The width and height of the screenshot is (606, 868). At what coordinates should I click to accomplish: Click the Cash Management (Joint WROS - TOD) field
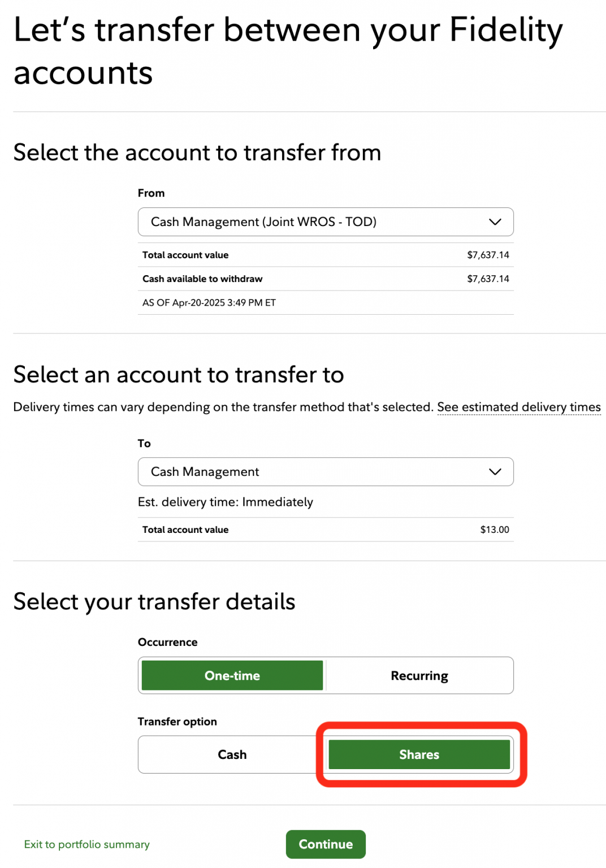pos(283,222)
